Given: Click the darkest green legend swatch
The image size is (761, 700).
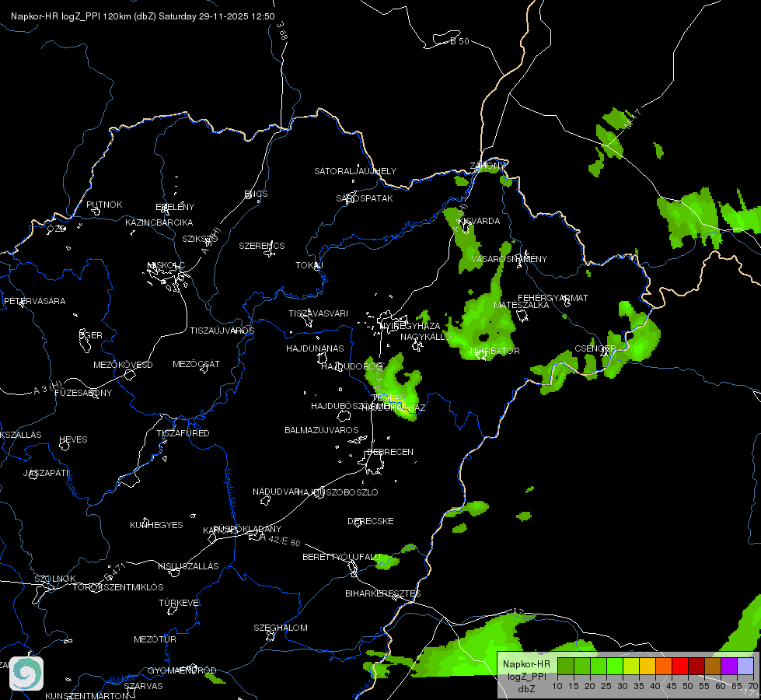Looking at the screenshot, I should tap(566, 666).
